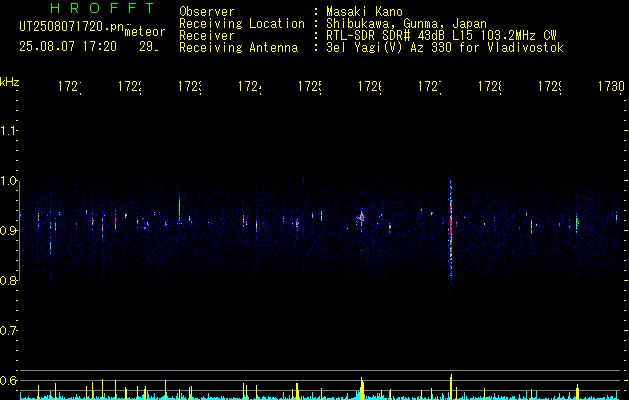This screenshot has height=400, width=629.
Task: Select the 3el Yagi(V) Az 330 antenna text
Action: tap(445, 48)
